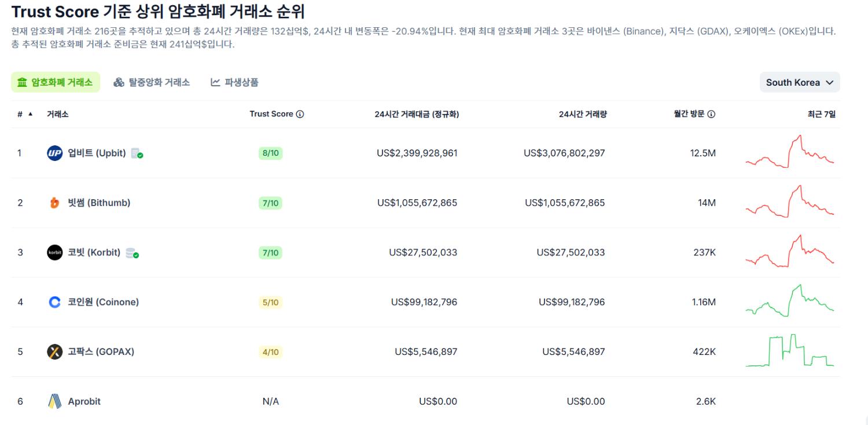Open the South Korea country dropdown
Viewport: 868px width, 425px height.
(799, 82)
